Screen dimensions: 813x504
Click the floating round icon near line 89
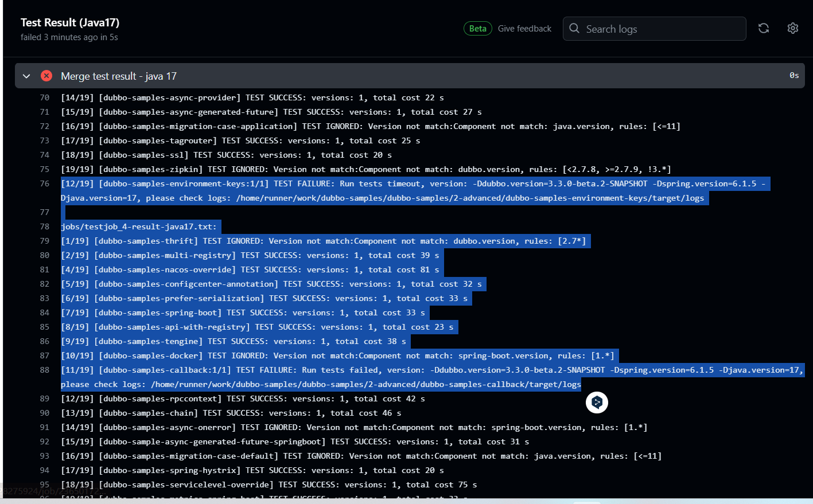coord(597,403)
